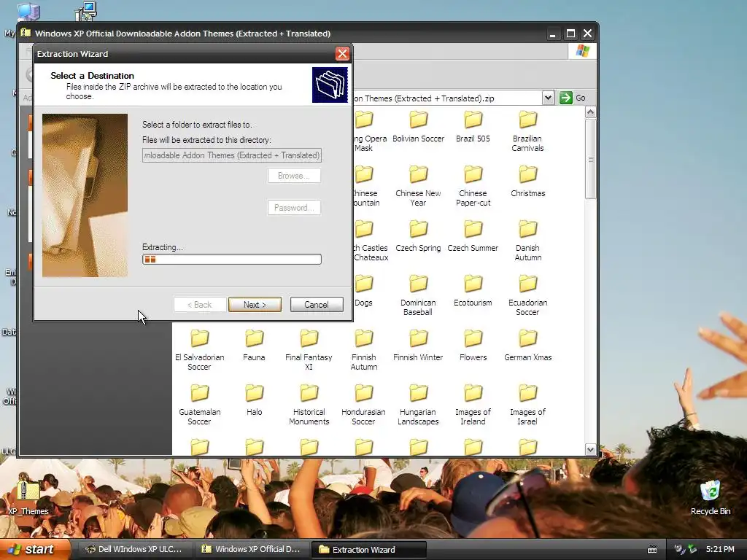Click the green Go arrow button
747x560 pixels.
click(x=565, y=98)
